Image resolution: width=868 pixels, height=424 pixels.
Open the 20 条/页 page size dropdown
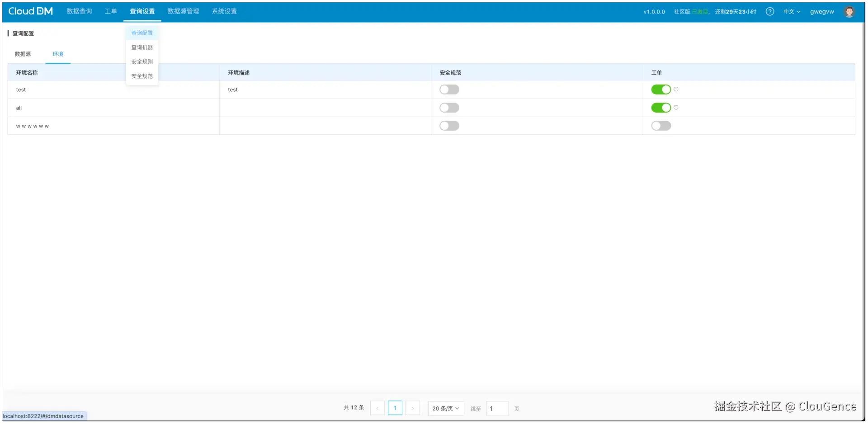(446, 408)
